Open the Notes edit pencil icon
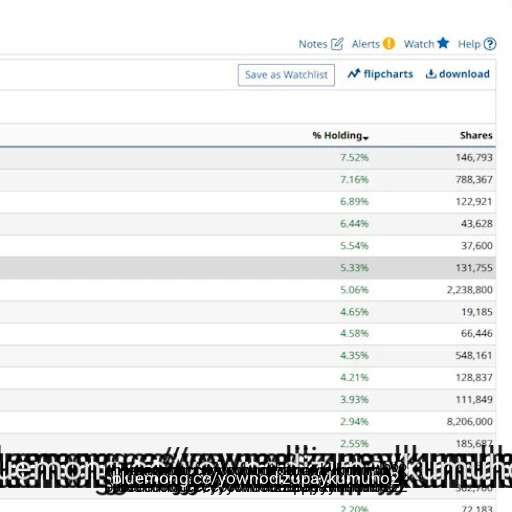This screenshot has width=512, height=512. (x=337, y=44)
